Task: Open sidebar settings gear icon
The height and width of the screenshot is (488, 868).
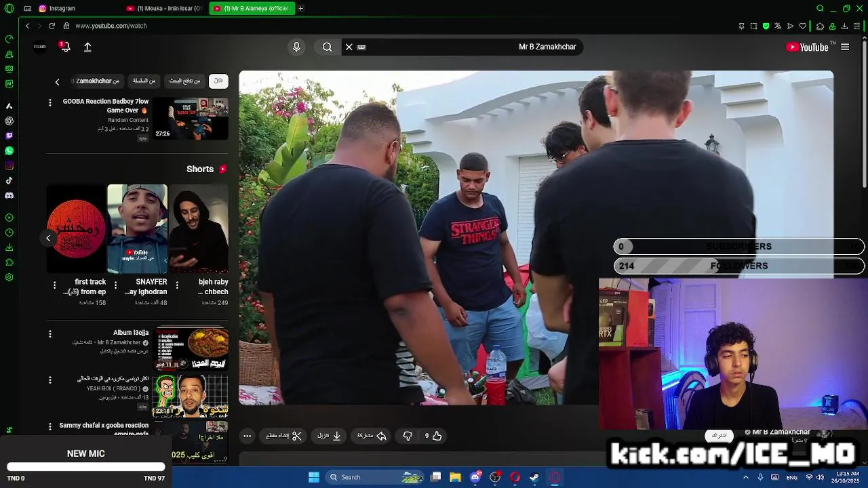Action: [9, 277]
